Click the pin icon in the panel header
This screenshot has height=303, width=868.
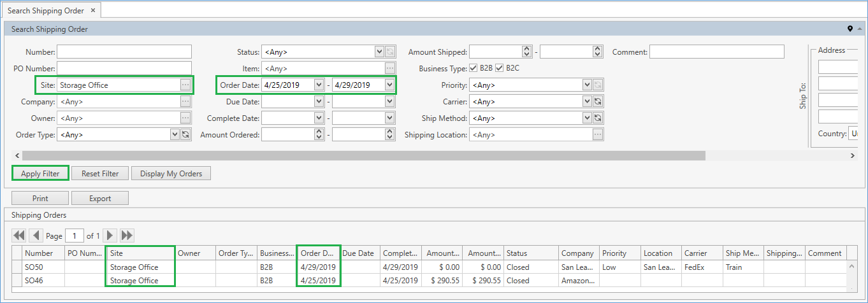(x=850, y=29)
